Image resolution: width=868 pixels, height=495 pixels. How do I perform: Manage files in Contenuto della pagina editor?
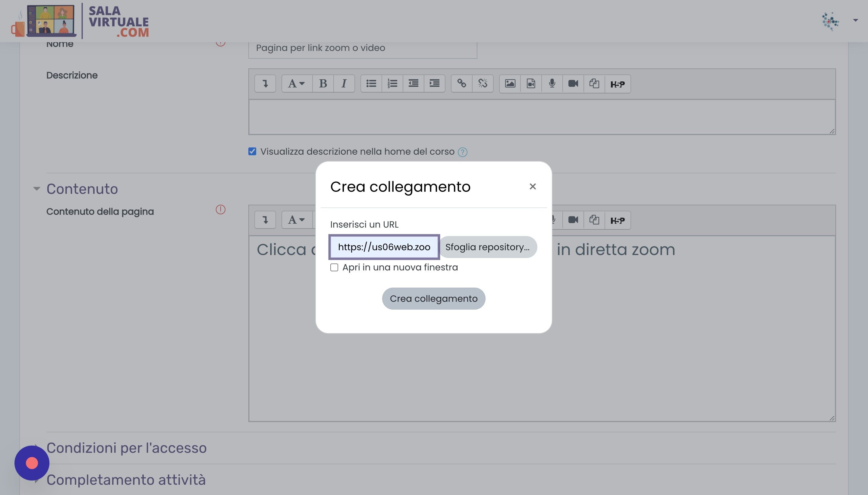(x=594, y=220)
